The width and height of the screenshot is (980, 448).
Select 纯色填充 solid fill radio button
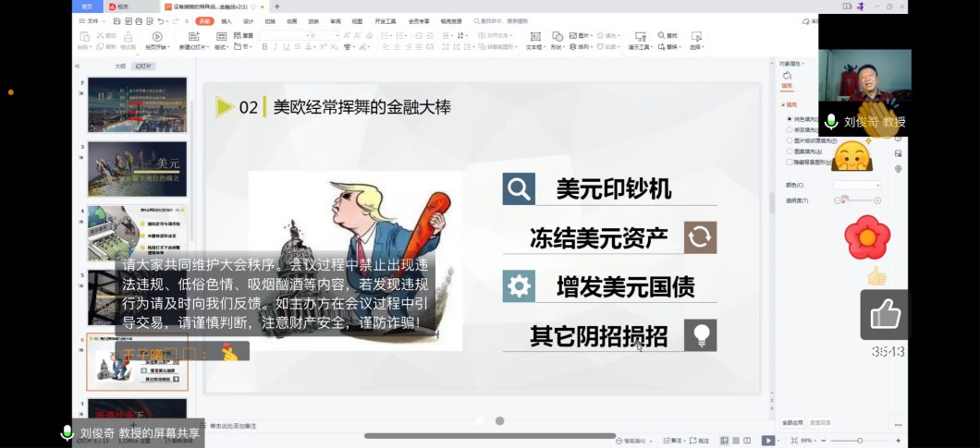point(790,119)
